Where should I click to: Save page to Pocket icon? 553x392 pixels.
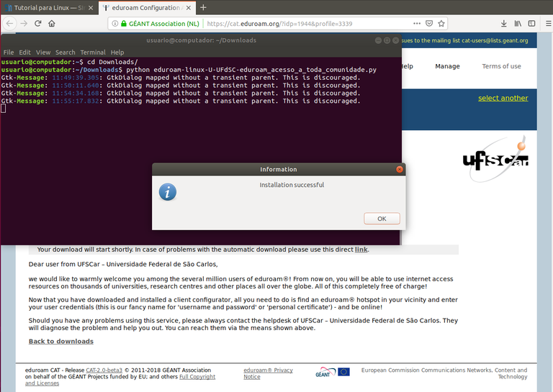pos(429,24)
